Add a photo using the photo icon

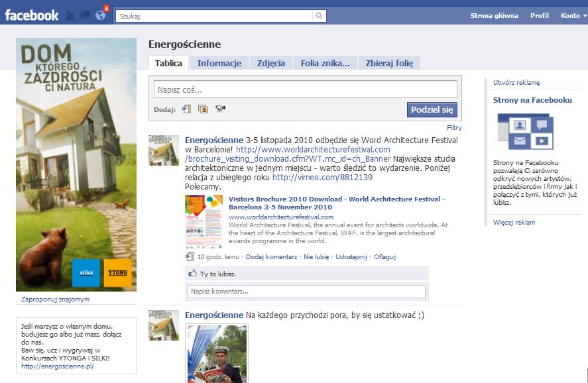tap(204, 109)
